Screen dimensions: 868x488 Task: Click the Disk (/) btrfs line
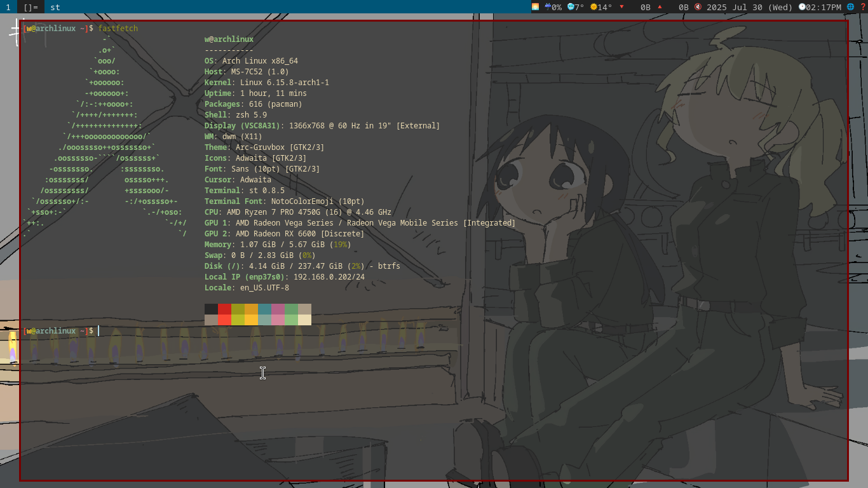pos(302,266)
